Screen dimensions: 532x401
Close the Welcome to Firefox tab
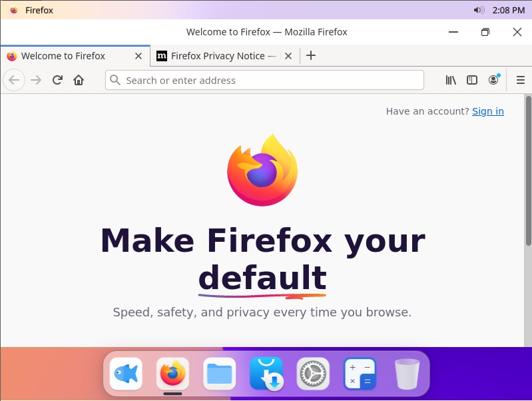[x=138, y=56]
